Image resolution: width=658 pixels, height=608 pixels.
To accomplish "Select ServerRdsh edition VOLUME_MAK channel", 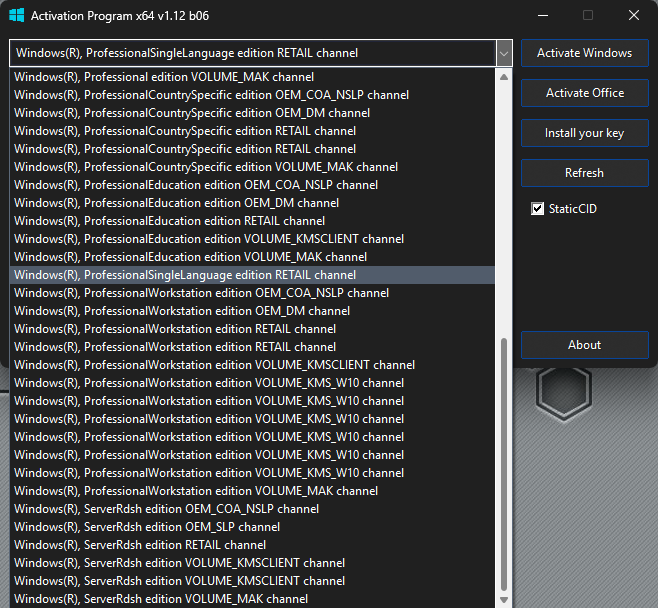I will pyautogui.click(x=252, y=599).
